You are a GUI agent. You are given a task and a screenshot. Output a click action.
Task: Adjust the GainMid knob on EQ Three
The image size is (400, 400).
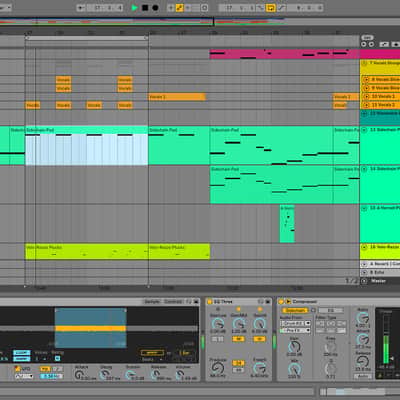pos(239,323)
